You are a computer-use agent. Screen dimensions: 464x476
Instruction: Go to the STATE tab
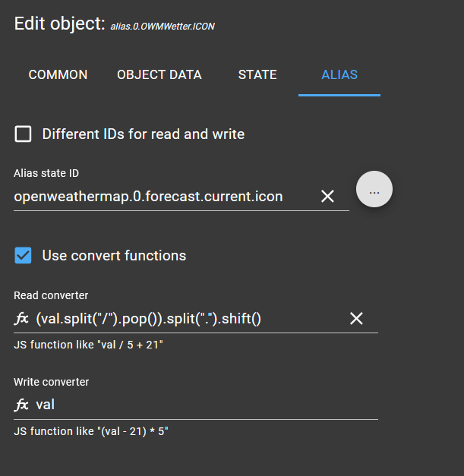[257, 75]
